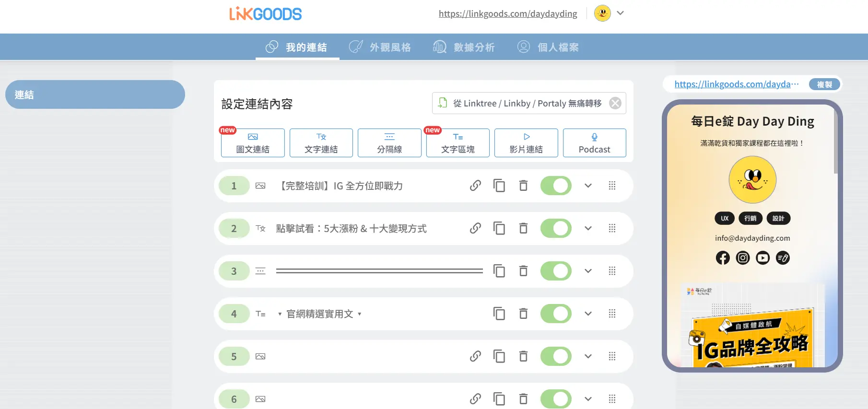This screenshot has width=868, height=409.
Task: Duplicate the IG 全方位即戰力 link
Action: point(499,186)
